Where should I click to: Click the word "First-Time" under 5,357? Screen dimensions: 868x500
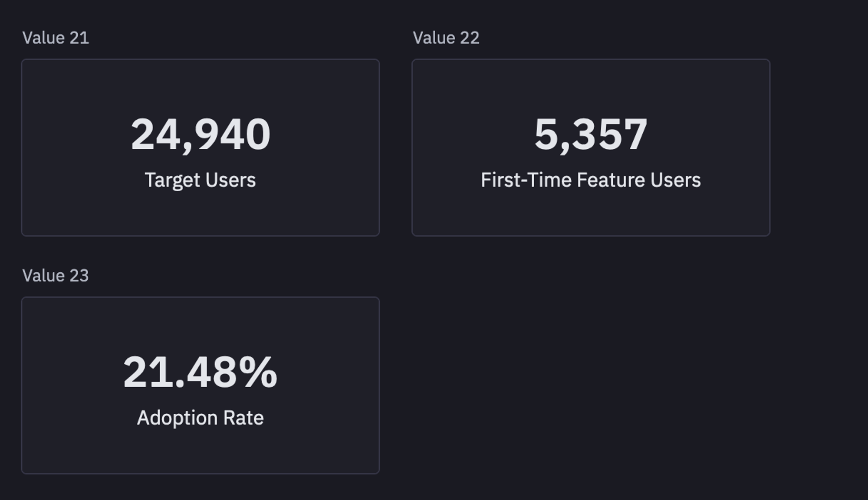coord(526,180)
